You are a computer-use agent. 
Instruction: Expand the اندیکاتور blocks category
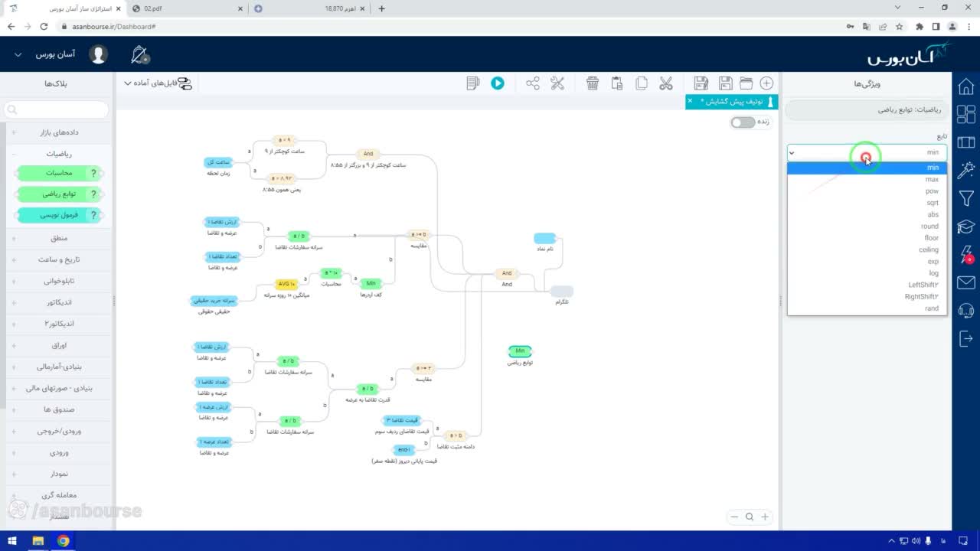[59, 302]
